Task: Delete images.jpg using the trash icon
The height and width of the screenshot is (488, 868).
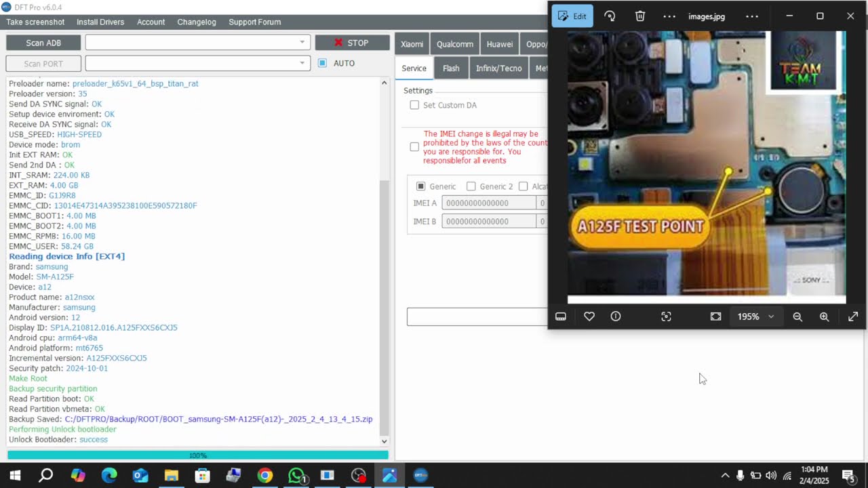Action: point(640,16)
